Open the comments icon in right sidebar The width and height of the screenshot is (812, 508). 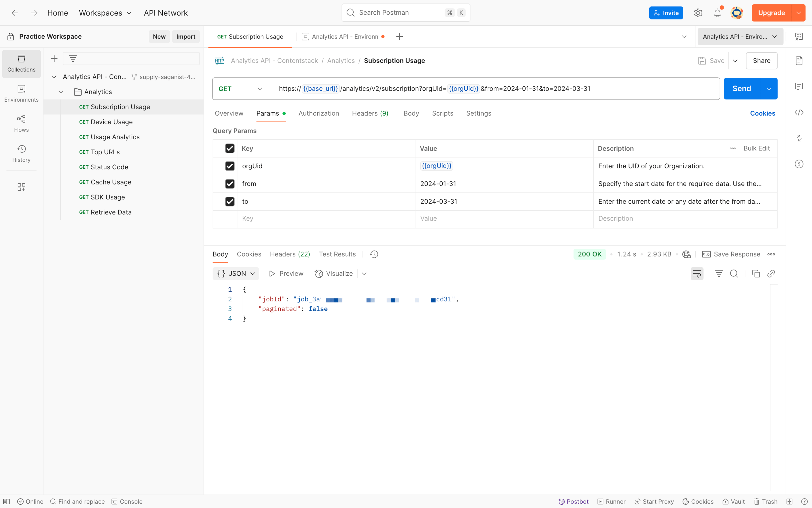point(799,86)
